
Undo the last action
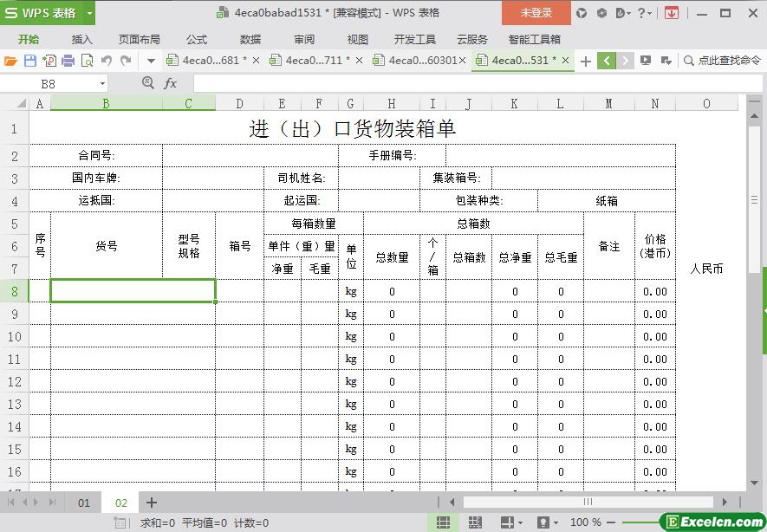106,61
